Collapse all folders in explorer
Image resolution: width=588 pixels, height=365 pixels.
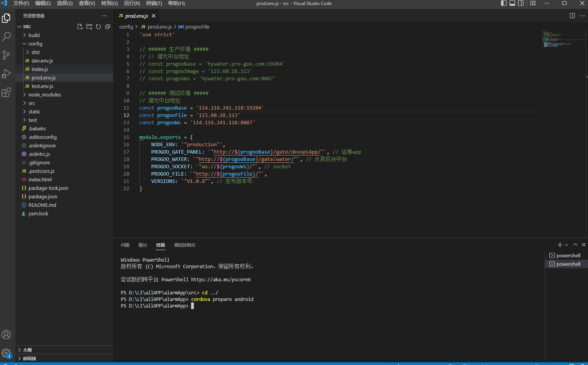tap(108, 27)
